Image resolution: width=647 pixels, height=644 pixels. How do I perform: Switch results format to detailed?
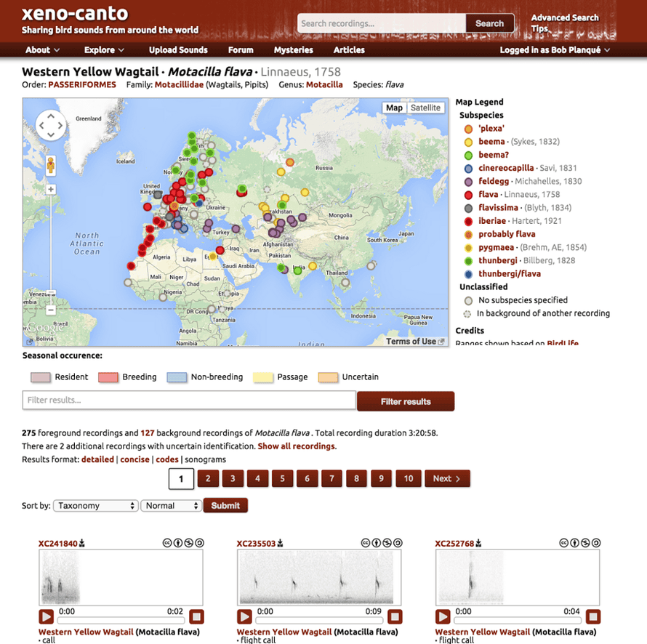[x=98, y=459]
